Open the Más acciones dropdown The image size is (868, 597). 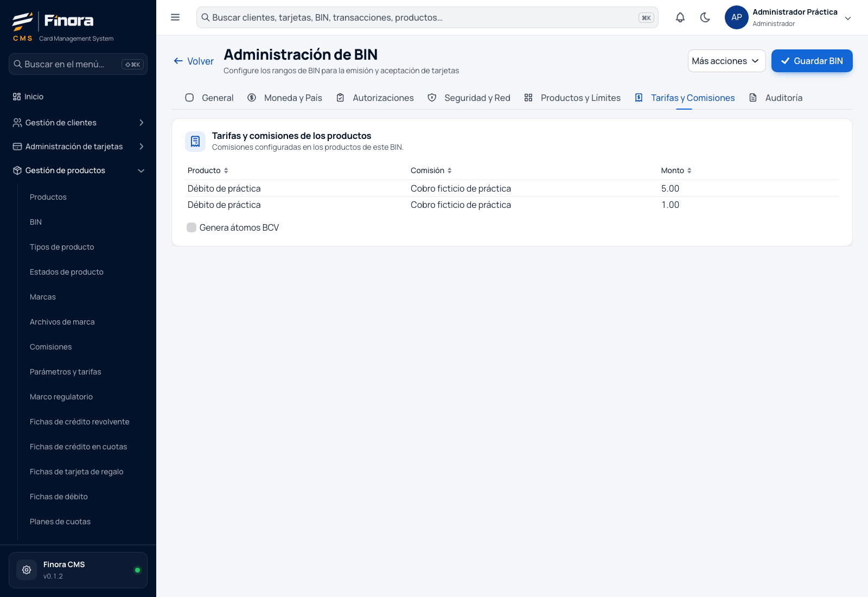(726, 61)
